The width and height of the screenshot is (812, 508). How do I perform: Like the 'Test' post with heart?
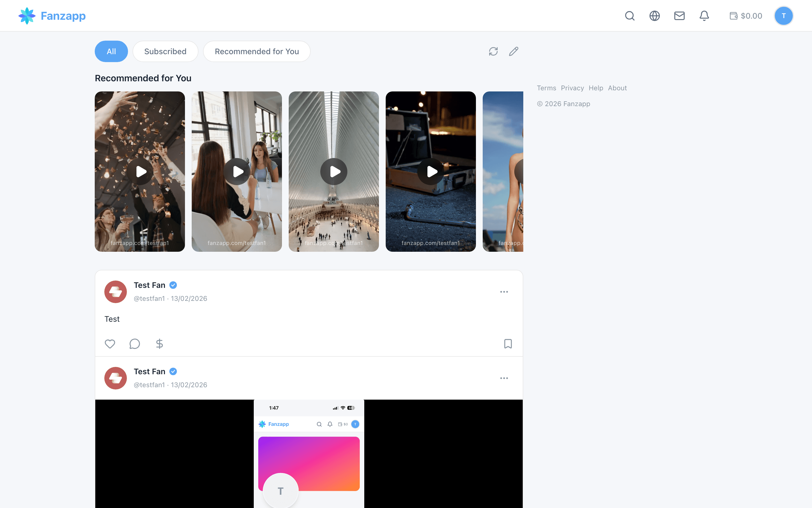(110, 344)
